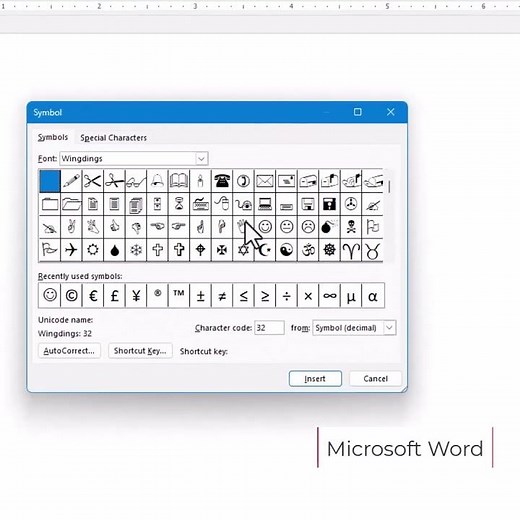Maximize the Symbol dialog window

(x=357, y=112)
